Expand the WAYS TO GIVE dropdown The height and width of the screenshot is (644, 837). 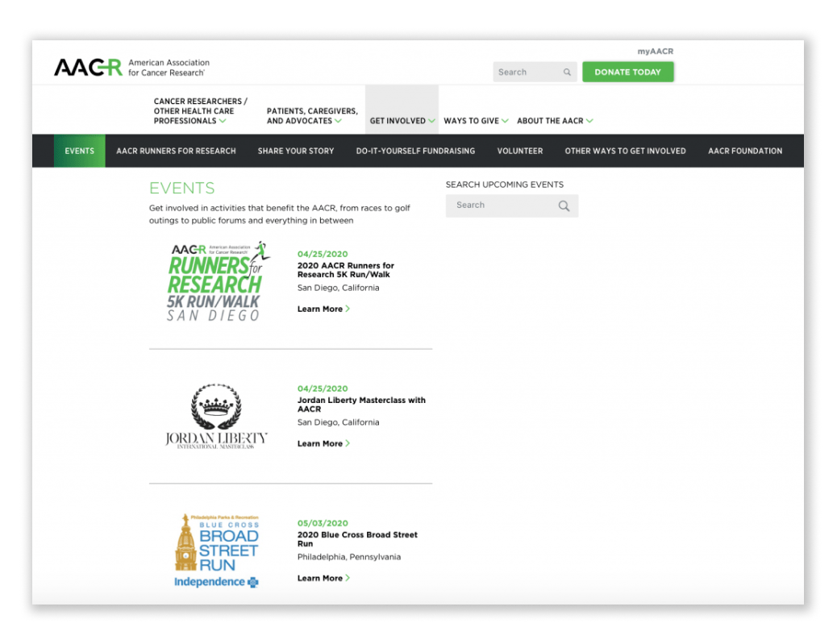click(472, 120)
